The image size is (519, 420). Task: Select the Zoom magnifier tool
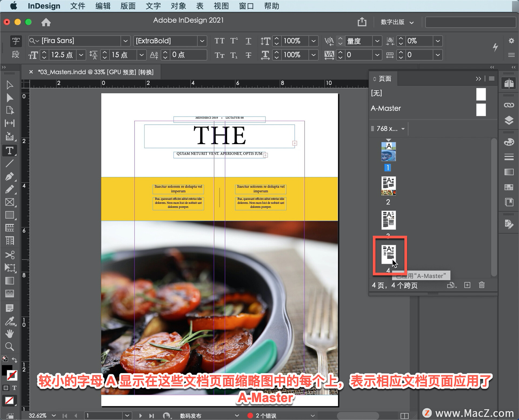coord(9,346)
